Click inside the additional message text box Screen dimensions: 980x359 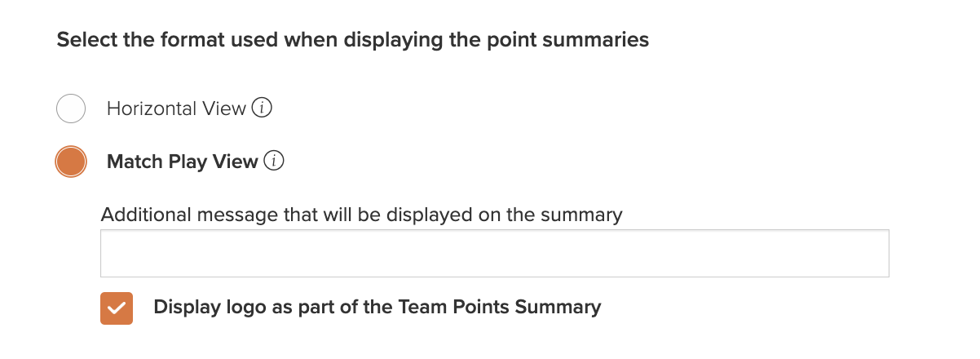coord(494,253)
